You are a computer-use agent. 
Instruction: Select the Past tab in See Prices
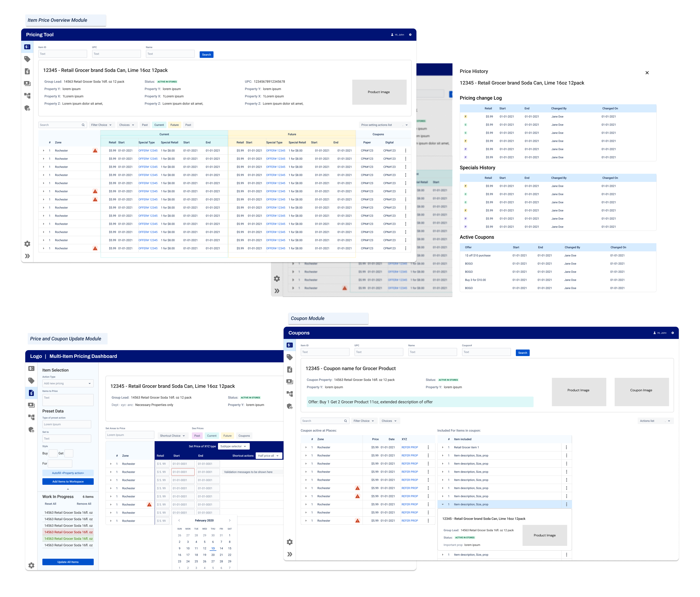[197, 436]
